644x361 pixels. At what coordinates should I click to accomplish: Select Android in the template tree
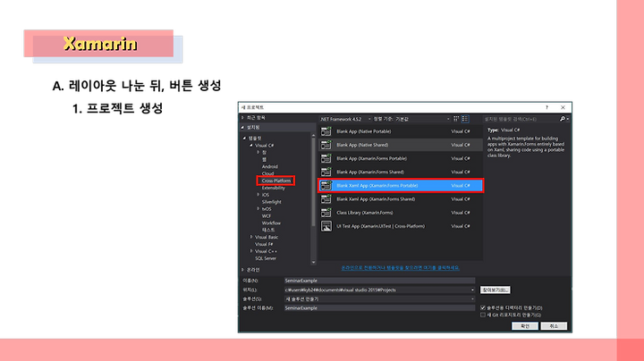click(x=270, y=166)
